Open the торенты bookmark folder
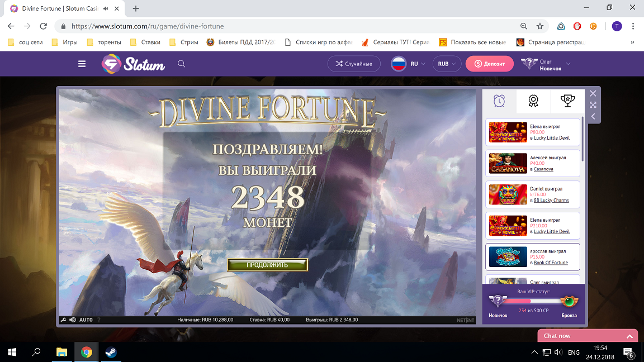 pos(105,42)
